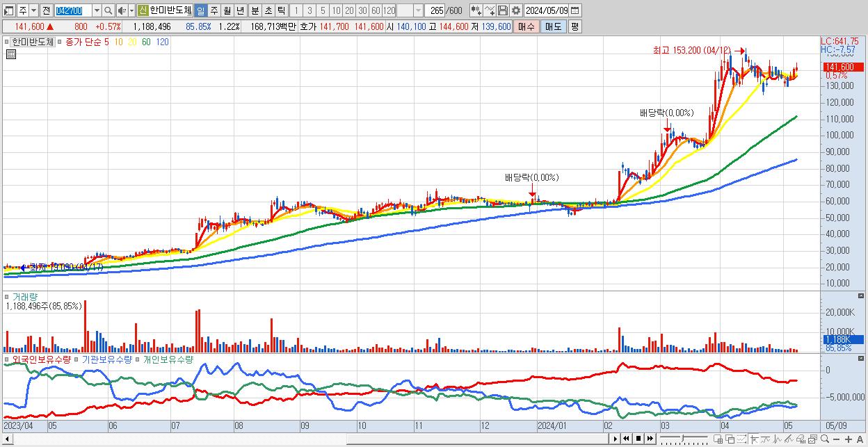Click the stock search magnifier icon
This screenshot has width=868, height=447.
108,10
